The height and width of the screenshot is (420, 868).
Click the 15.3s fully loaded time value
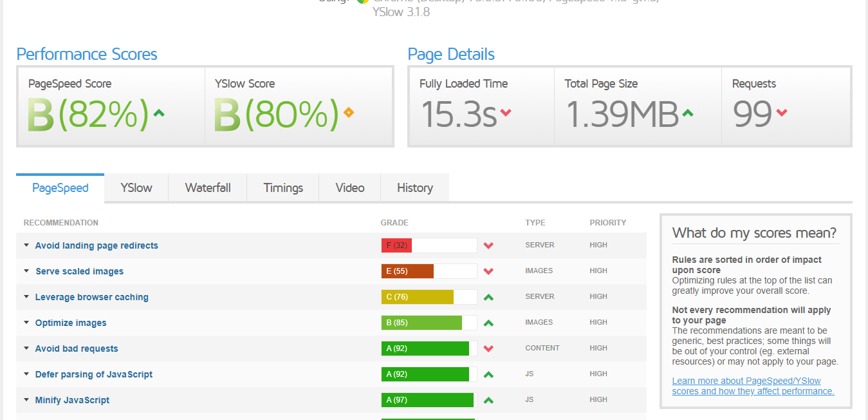pos(458,114)
